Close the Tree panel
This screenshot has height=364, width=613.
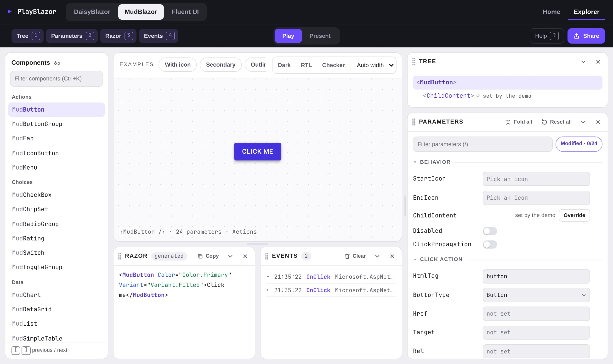598,62
